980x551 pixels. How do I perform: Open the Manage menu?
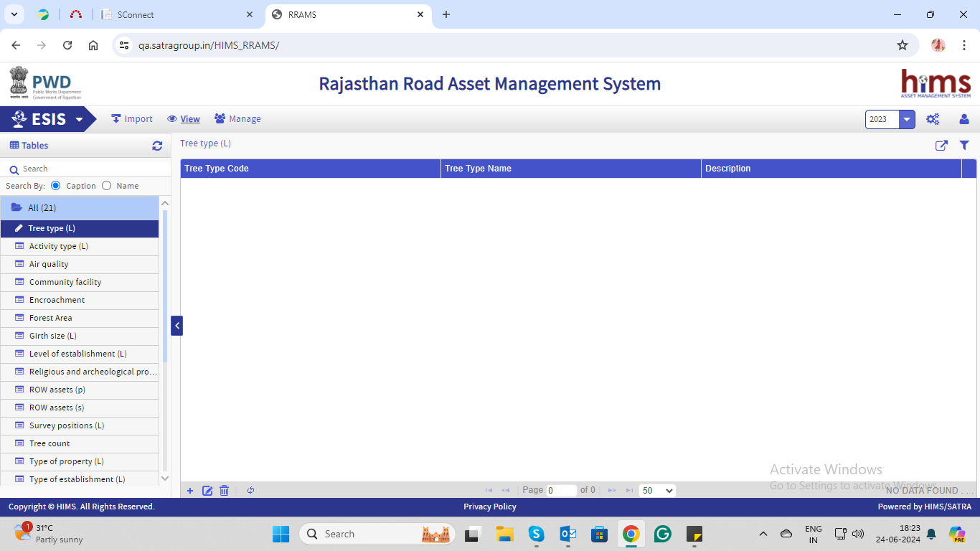pos(237,119)
